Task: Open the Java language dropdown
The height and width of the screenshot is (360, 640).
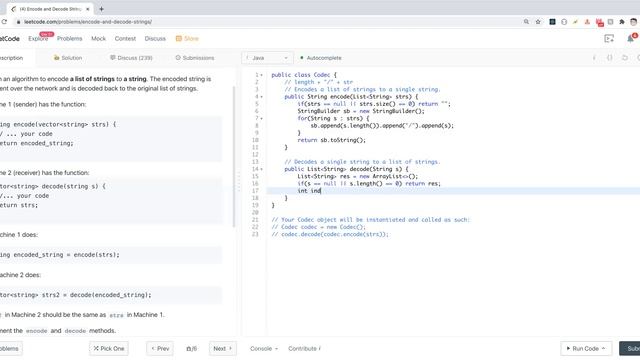Action: click(x=267, y=58)
